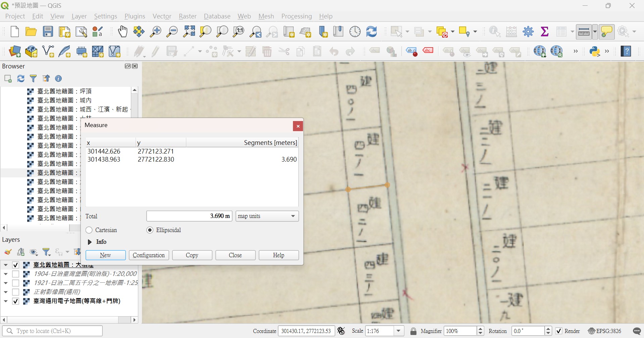Uncheck the 臺北舊地籍圖：大稻埕 layer checkbox
The width and height of the screenshot is (644, 338).
coord(15,265)
